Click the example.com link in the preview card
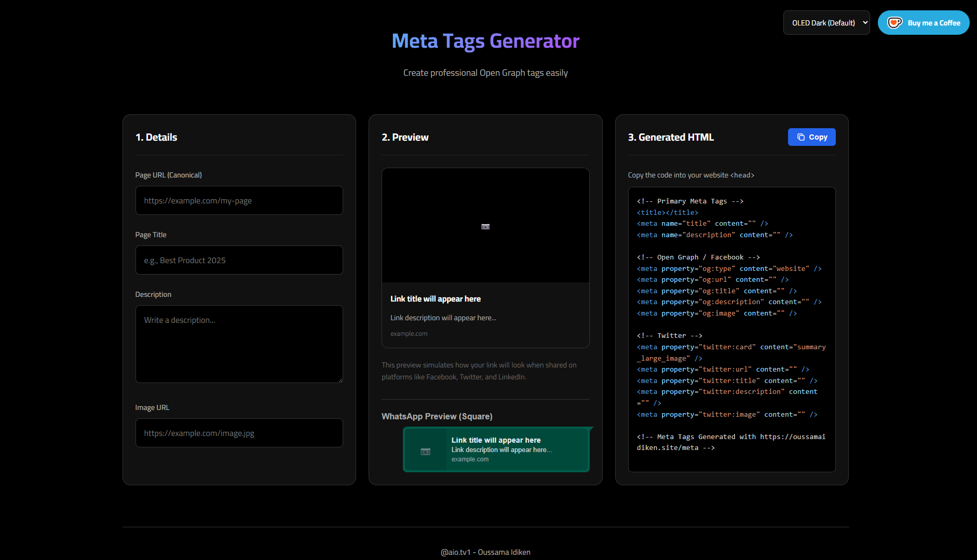Image resolution: width=977 pixels, height=560 pixels. click(x=409, y=333)
